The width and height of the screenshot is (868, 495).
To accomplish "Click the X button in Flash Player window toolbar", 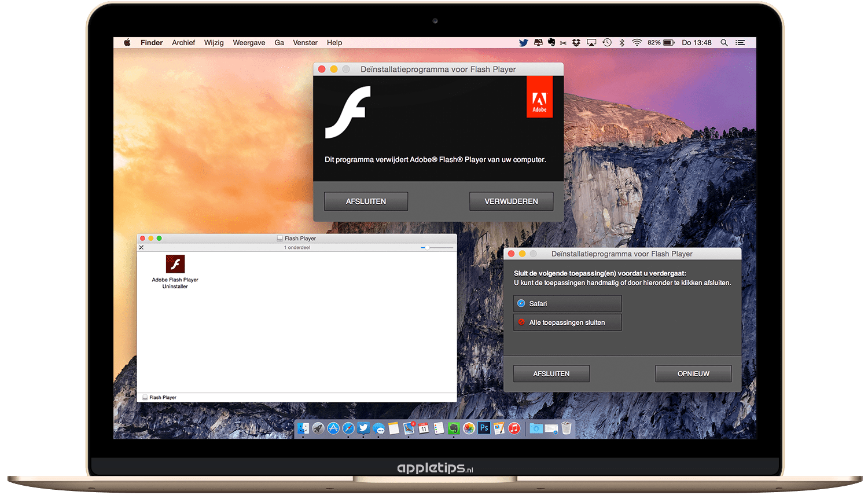I will 141,247.
